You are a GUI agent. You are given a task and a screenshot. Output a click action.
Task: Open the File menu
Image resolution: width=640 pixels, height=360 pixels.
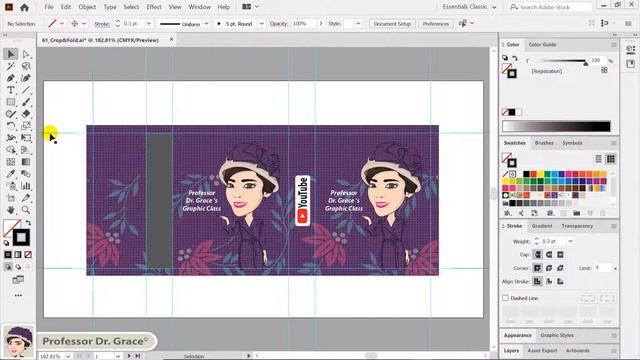pyautogui.click(x=49, y=7)
